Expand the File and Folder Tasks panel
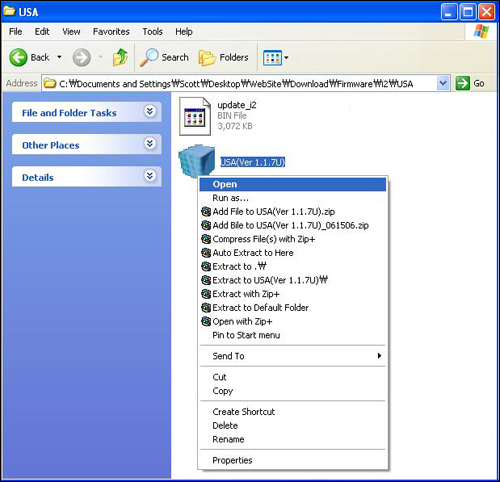This screenshot has width=500, height=482. [150, 111]
